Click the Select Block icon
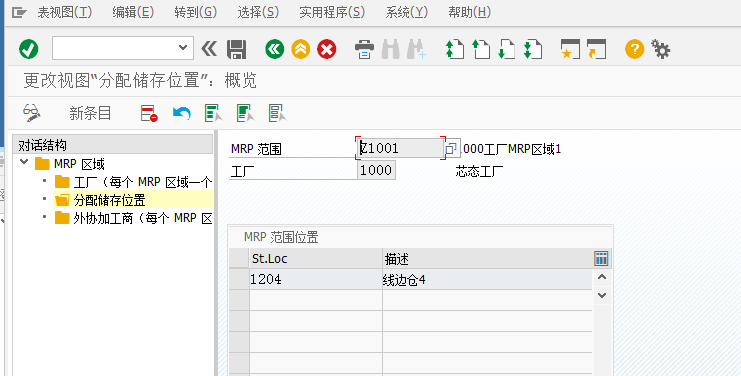 (246, 113)
